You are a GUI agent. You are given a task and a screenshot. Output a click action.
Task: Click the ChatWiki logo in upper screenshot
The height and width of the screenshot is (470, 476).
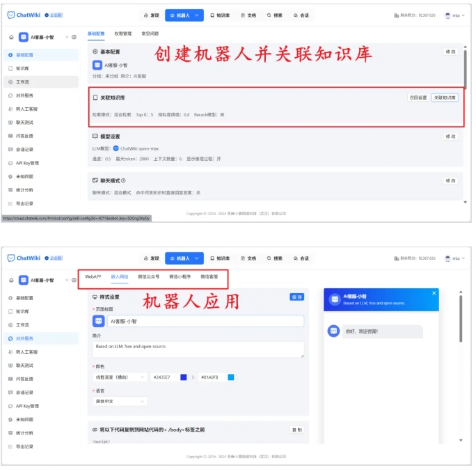pyautogui.click(x=24, y=15)
